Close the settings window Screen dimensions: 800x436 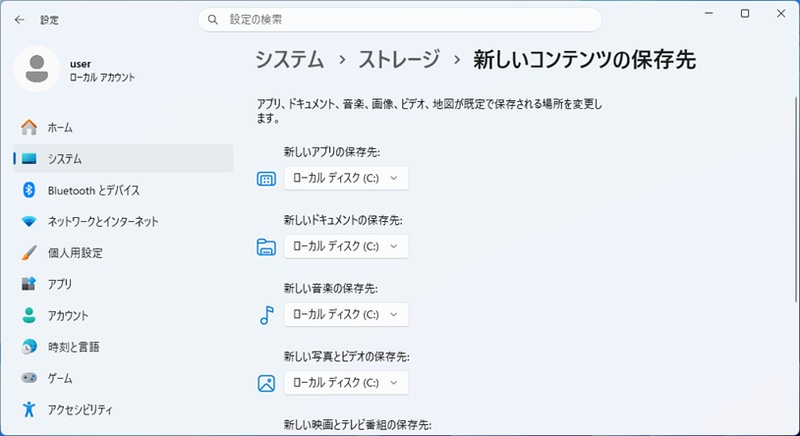click(781, 14)
